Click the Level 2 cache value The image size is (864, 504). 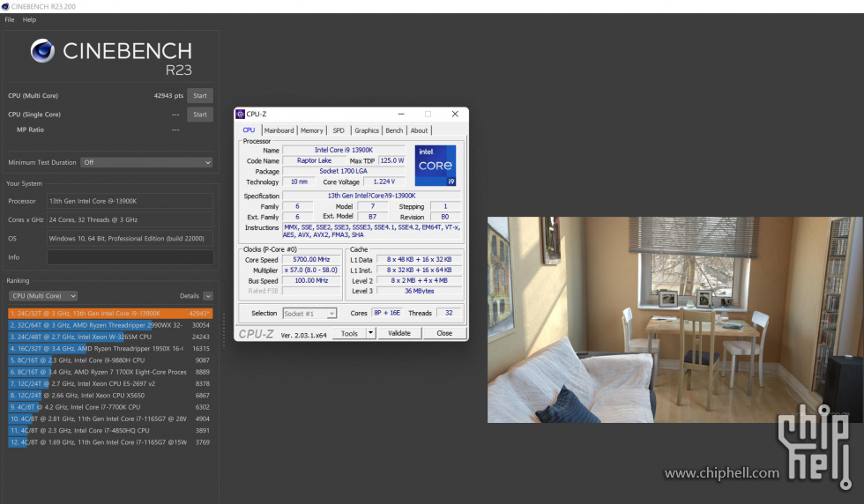click(420, 280)
